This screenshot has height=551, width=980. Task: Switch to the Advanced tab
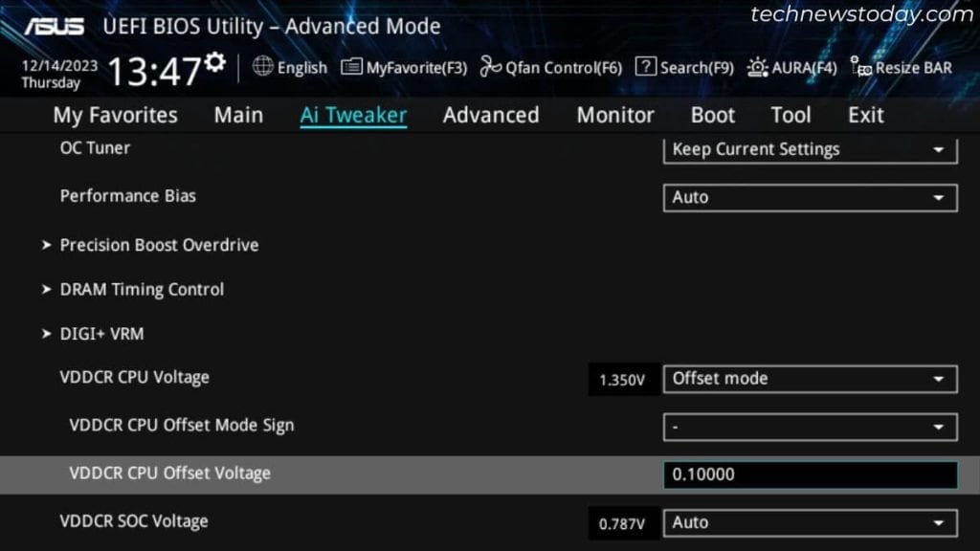491,115
